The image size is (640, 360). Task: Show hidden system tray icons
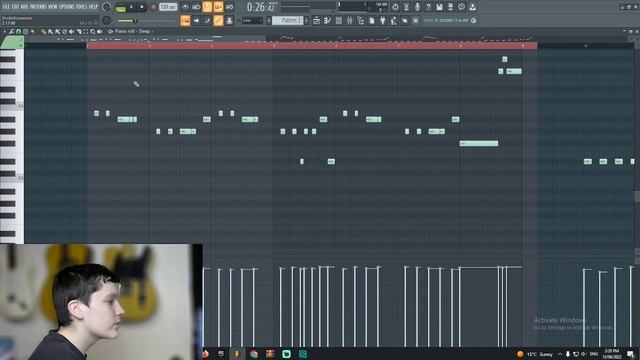(560, 354)
